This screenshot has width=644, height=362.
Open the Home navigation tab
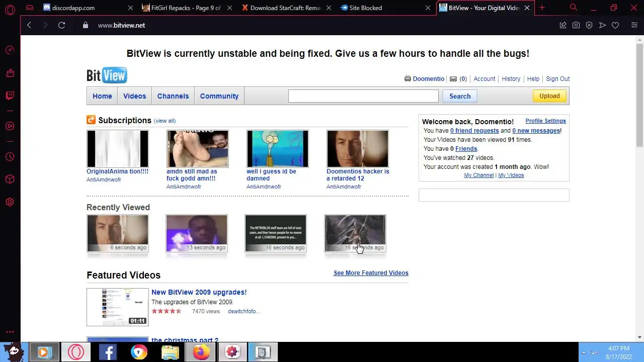(x=102, y=96)
